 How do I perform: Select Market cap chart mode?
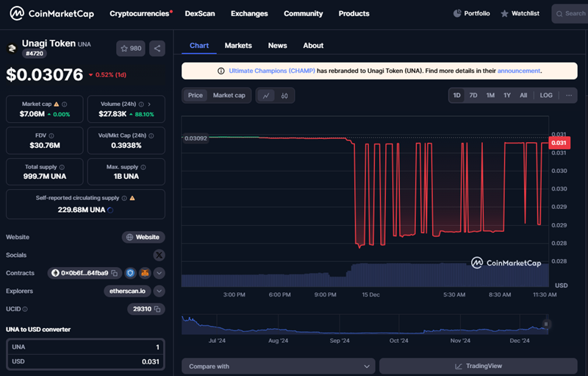(229, 96)
